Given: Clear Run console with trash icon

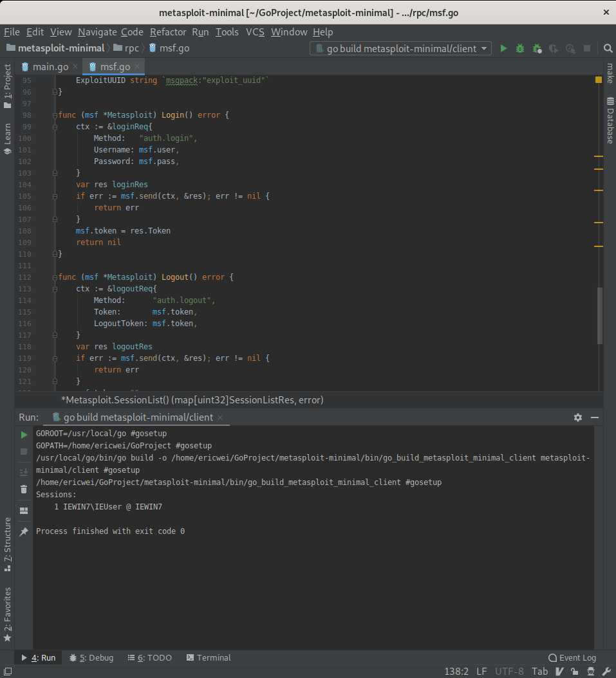Looking at the screenshot, I should click(x=24, y=490).
